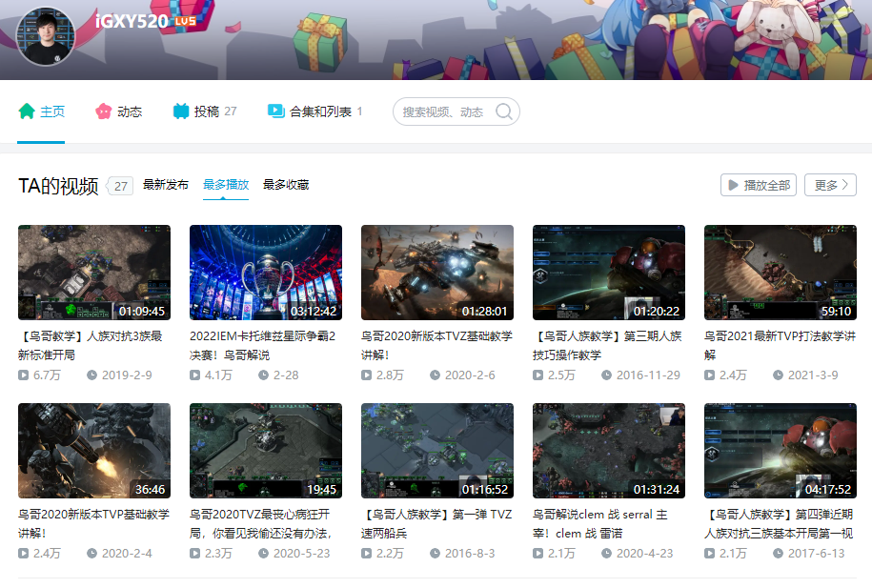Sort videos by 最新发布
The width and height of the screenshot is (872, 588).
(x=165, y=184)
